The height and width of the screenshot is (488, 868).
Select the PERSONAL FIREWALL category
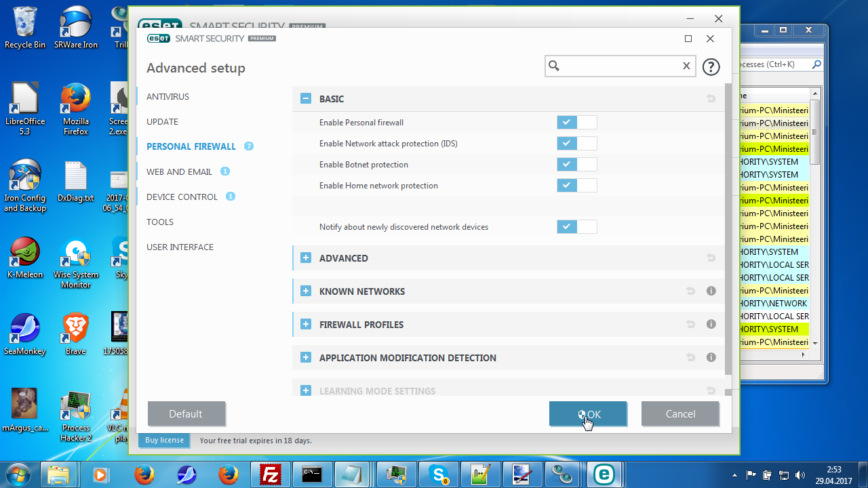pos(191,146)
